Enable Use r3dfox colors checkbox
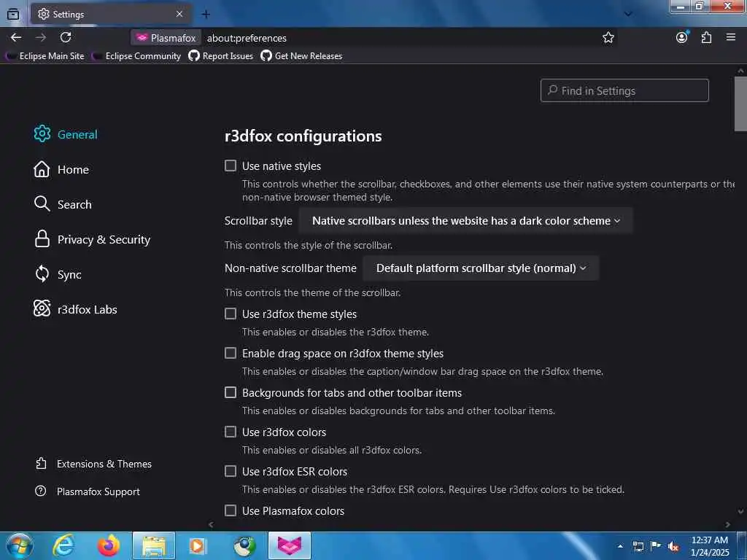This screenshot has height=560, width=747. pos(231,432)
